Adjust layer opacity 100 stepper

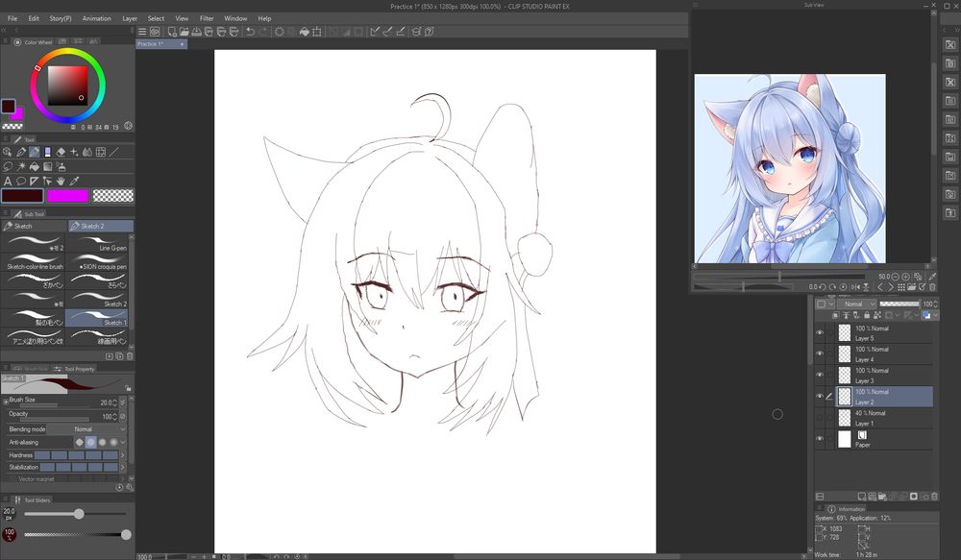click(935, 304)
